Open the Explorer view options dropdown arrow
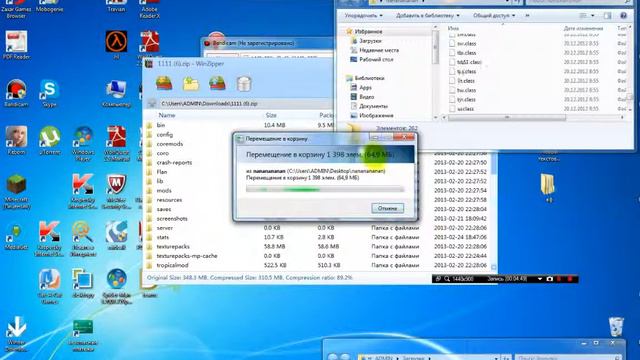 pos(592,16)
